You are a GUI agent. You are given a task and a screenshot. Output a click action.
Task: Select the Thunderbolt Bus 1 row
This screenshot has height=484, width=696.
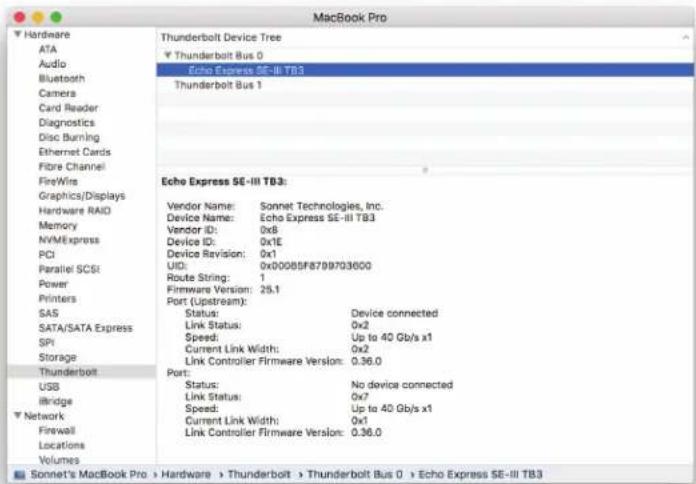(425, 85)
